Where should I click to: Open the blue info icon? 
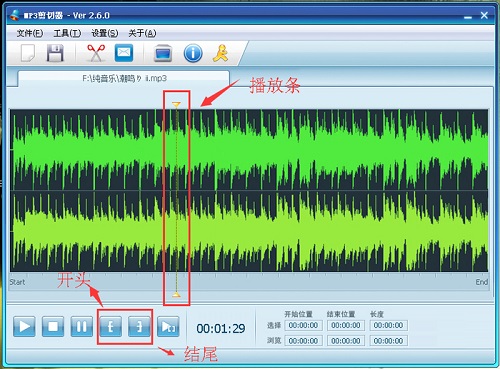(x=193, y=53)
